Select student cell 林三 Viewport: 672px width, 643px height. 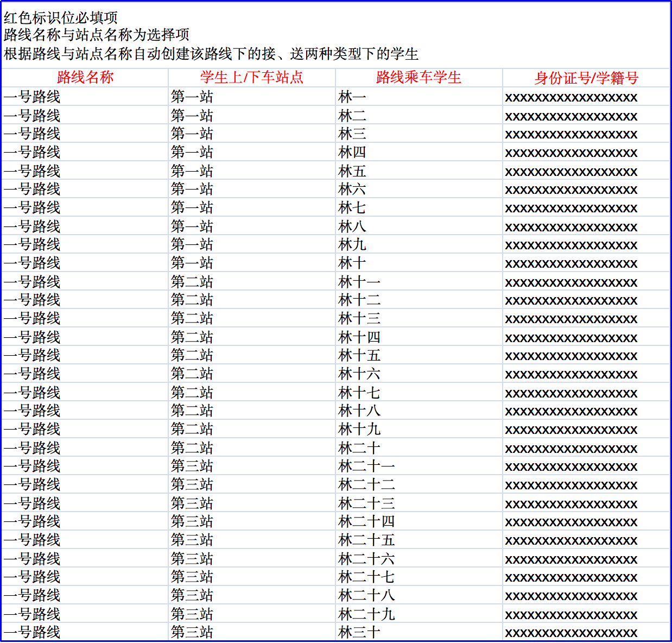(419, 134)
